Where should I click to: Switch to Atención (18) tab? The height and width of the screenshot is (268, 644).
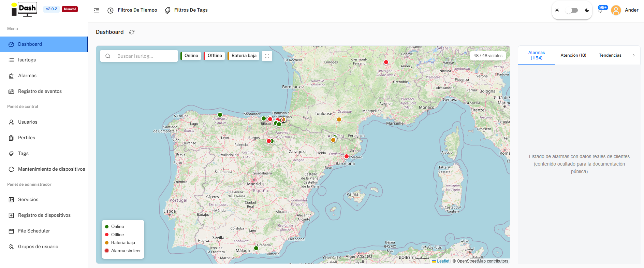[x=573, y=55]
